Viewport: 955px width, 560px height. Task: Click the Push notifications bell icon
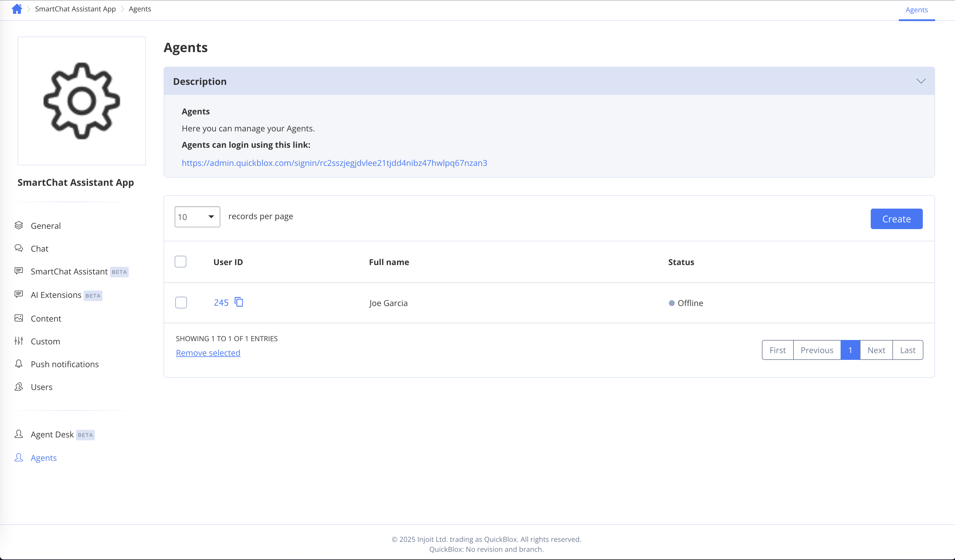(x=18, y=364)
